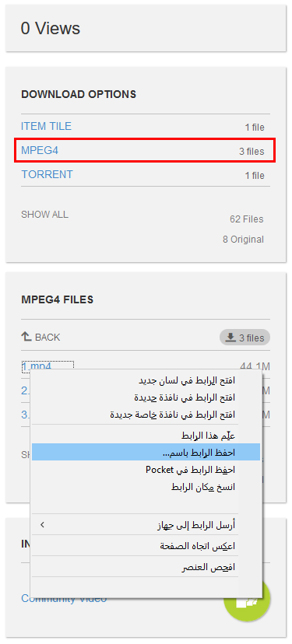Image resolution: width=292 pixels, height=644 pixels.
Task: Click the download icon beside 3 files
Action: coord(231,338)
